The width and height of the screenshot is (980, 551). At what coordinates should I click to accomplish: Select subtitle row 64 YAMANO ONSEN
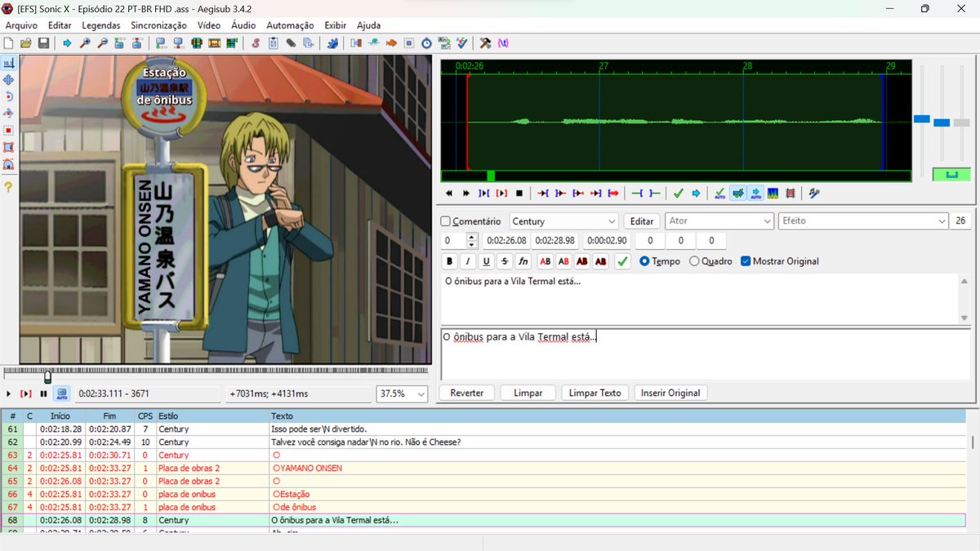click(x=483, y=468)
